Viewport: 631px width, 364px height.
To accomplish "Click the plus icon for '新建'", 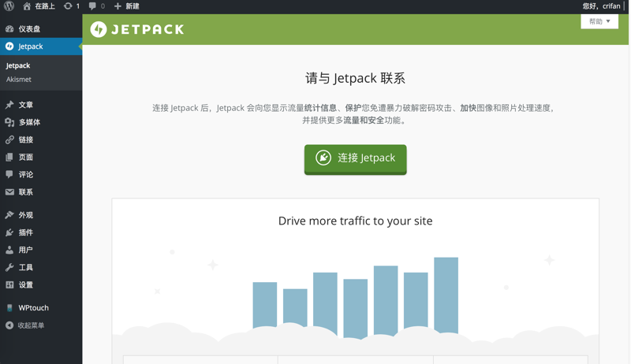I will pyautogui.click(x=118, y=6).
